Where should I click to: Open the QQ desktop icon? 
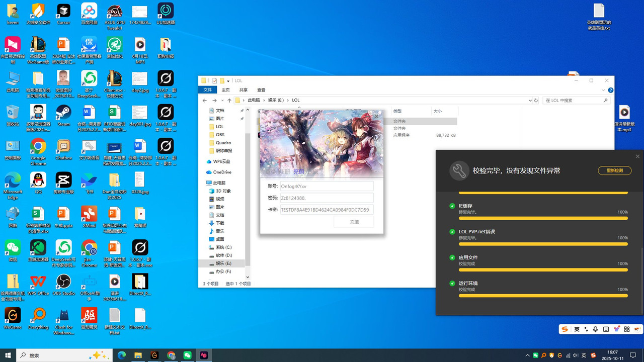[38, 183]
